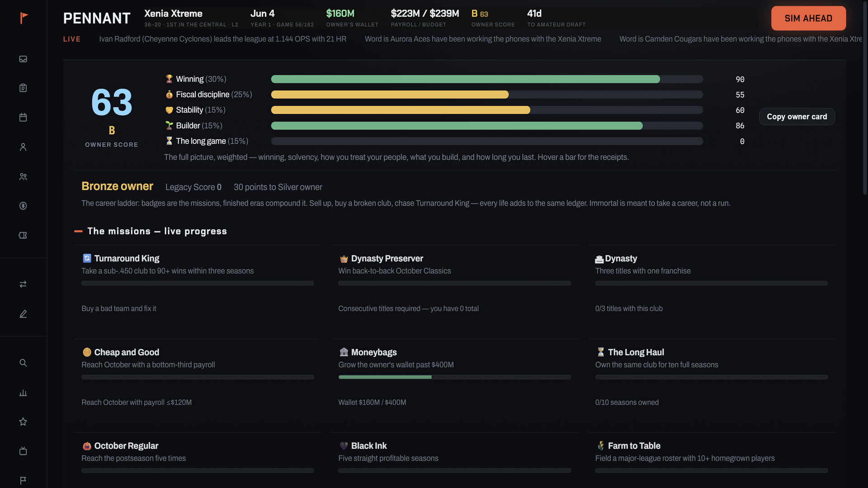Click the star icon in sidebar

click(23, 422)
